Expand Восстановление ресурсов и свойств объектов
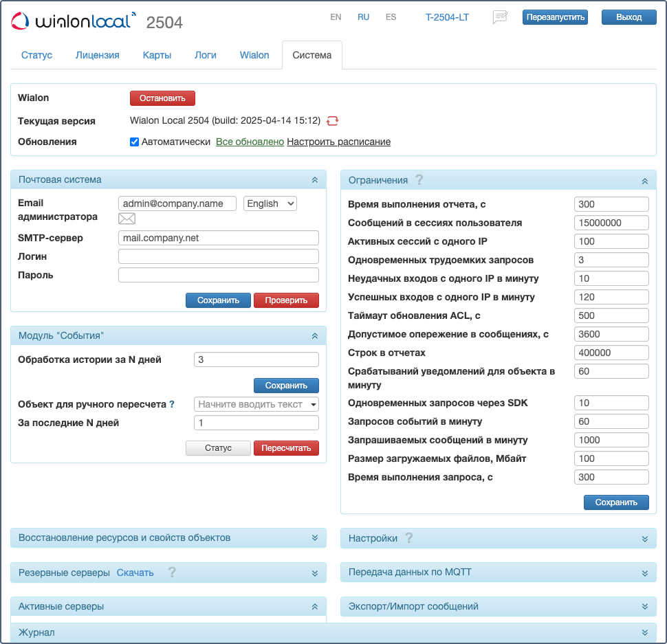This screenshot has height=644, width=667. point(315,537)
